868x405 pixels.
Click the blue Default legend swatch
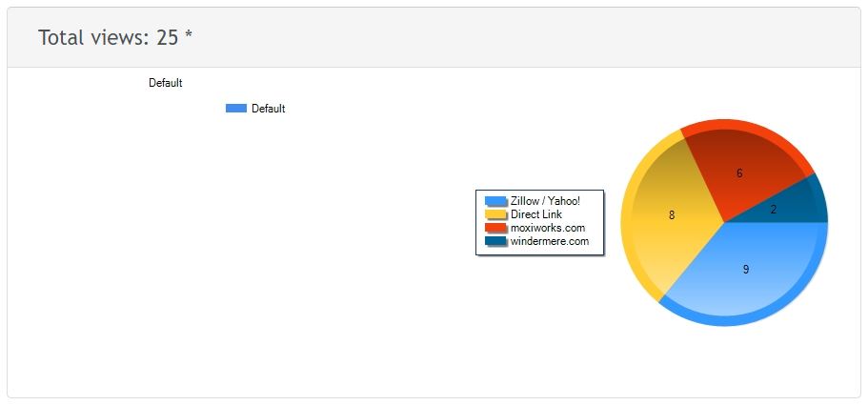tap(235, 109)
